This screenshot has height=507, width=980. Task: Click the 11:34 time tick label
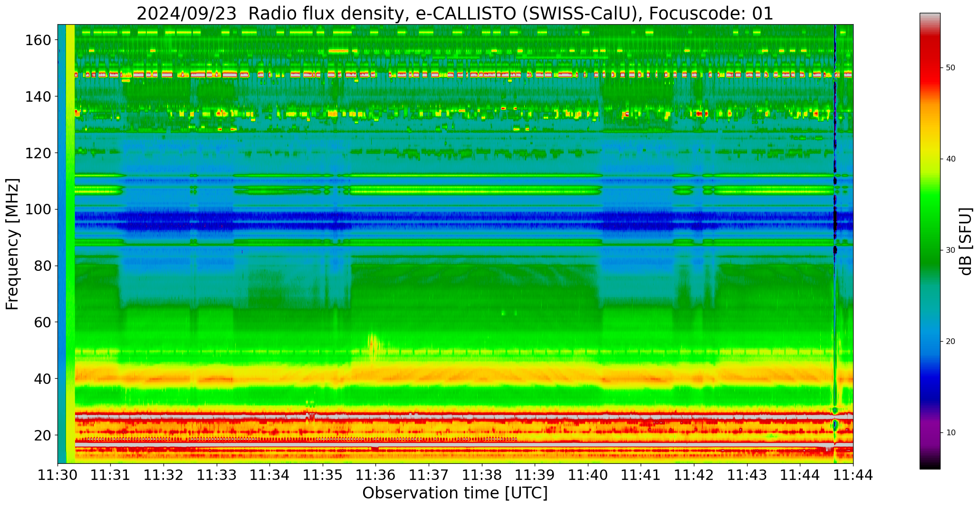click(270, 475)
